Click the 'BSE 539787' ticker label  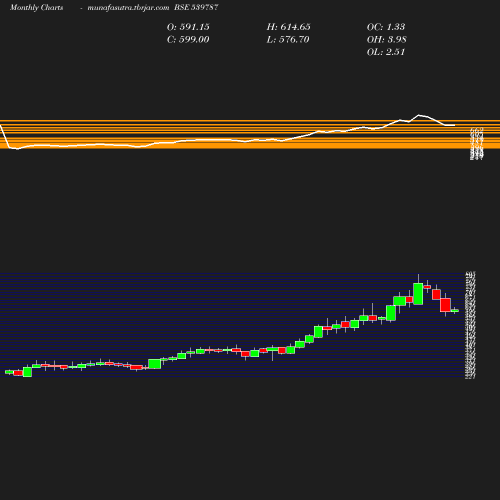click(196, 7)
